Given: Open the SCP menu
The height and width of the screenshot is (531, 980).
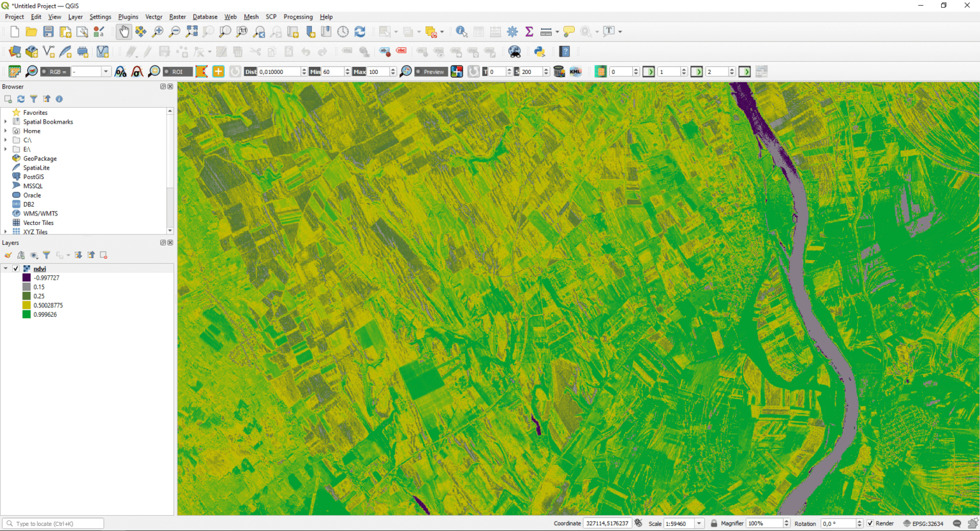Looking at the screenshot, I should (x=271, y=17).
